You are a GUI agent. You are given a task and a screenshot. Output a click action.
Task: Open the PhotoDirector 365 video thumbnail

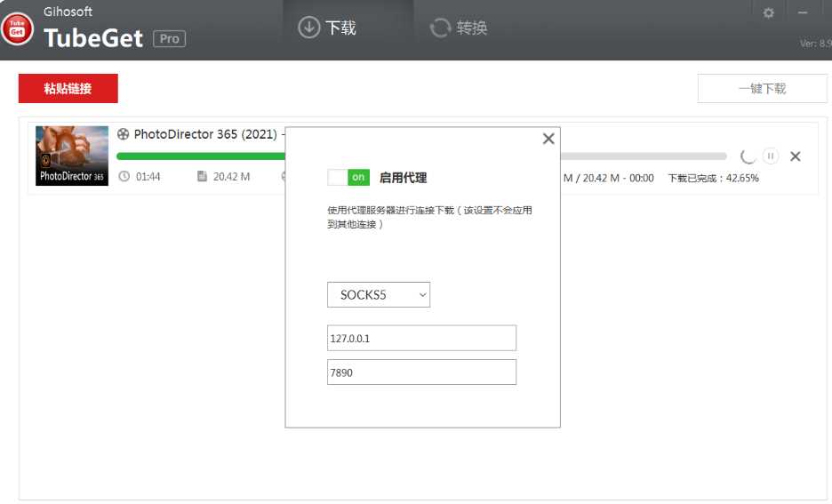[x=72, y=156]
